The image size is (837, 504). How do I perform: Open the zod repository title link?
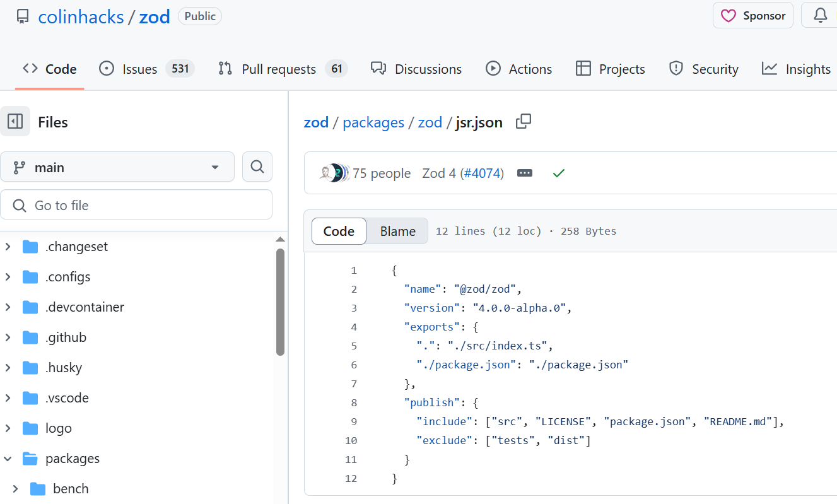(155, 16)
